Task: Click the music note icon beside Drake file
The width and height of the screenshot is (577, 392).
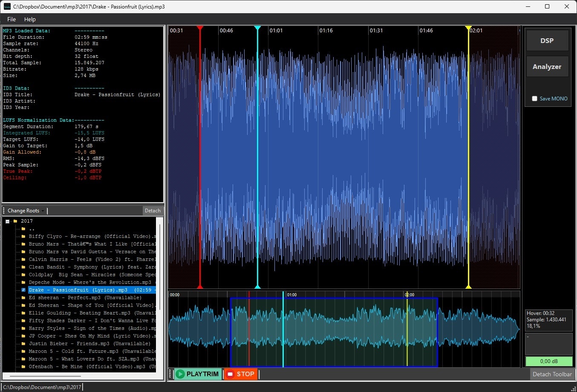Action: pos(23,290)
